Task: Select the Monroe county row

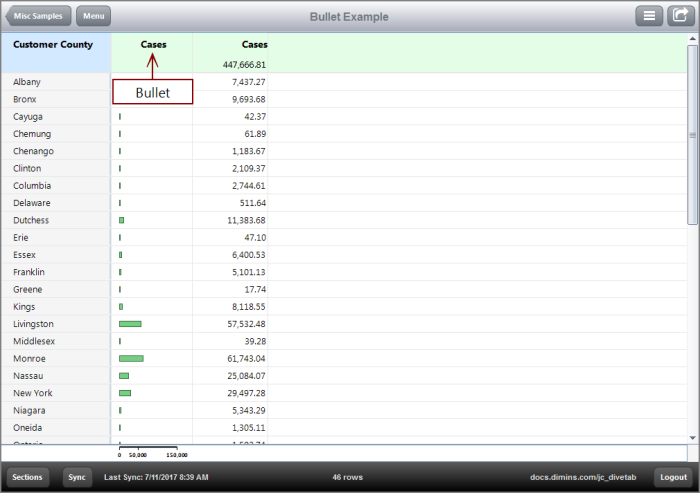Action: [x=344, y=359]
